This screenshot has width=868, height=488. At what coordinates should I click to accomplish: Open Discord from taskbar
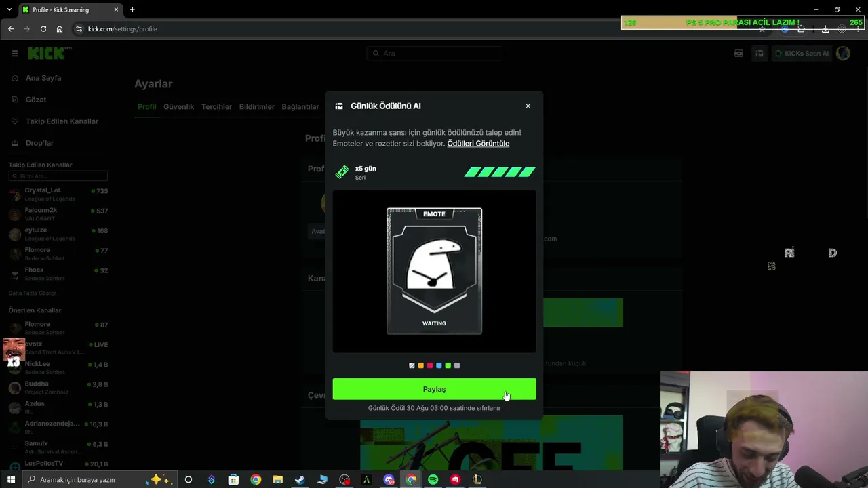pos(389,480)
